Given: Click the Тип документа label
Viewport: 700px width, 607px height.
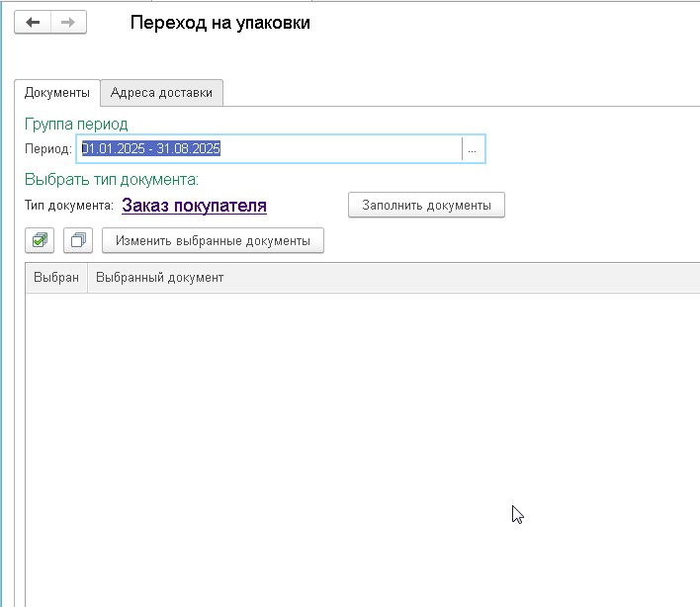Looking at the screenshot, I should point(69,206).
